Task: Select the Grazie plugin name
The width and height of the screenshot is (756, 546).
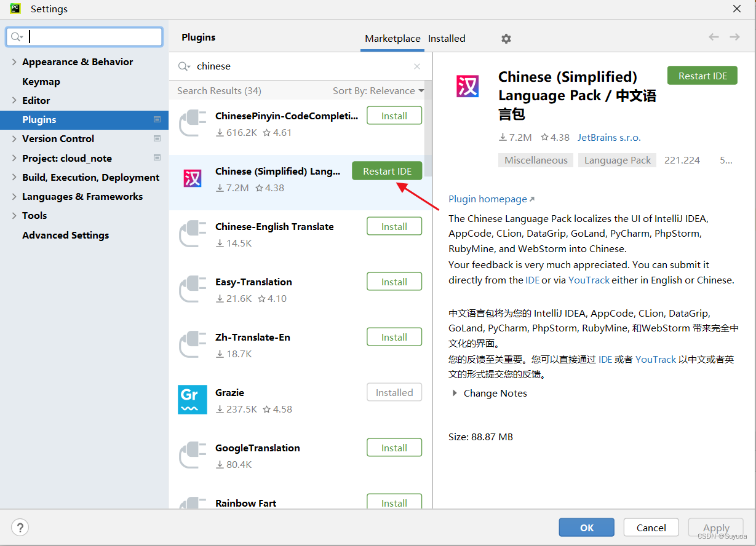Action: [x=229, y=392]
